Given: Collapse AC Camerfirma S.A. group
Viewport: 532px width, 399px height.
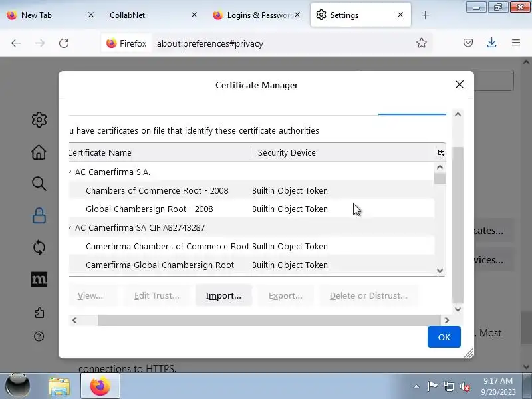Looking at the screenshot, I should click(x=70, y=172).
